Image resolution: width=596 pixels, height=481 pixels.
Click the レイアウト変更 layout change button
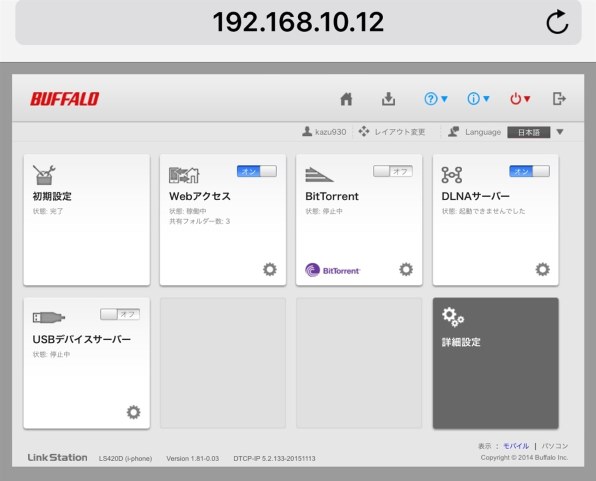(x=392, y=132)
